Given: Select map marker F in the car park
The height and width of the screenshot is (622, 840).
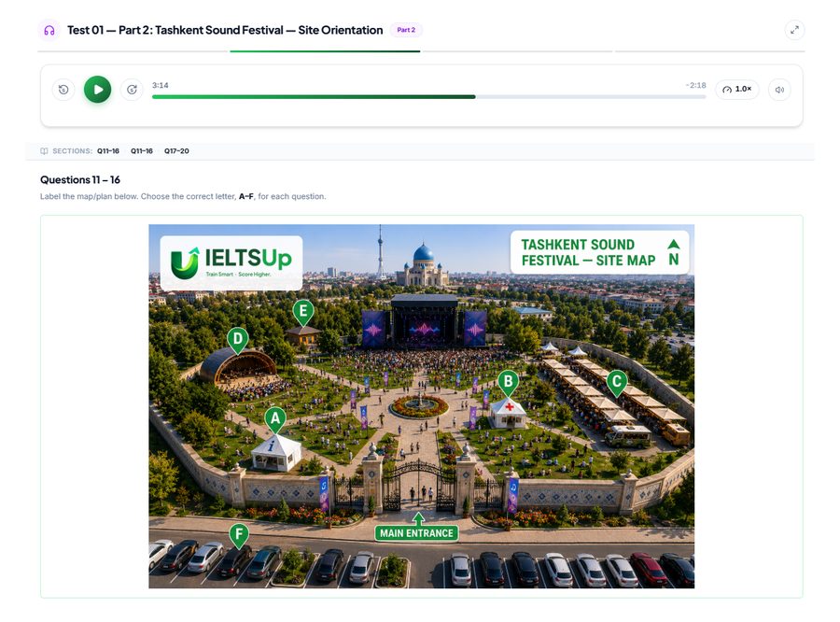Looking at the screenshot, I should (239, 535).
